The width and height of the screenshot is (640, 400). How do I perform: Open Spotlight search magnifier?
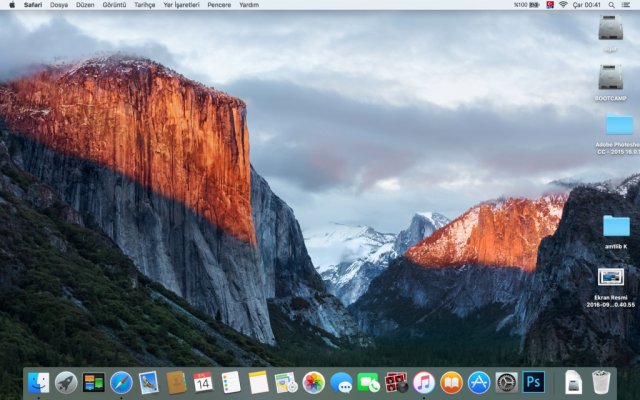[611, 5]
